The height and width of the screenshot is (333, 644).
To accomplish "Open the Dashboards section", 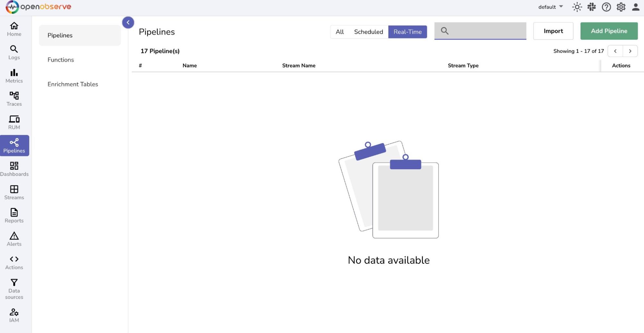I will [x=14, y=169].
